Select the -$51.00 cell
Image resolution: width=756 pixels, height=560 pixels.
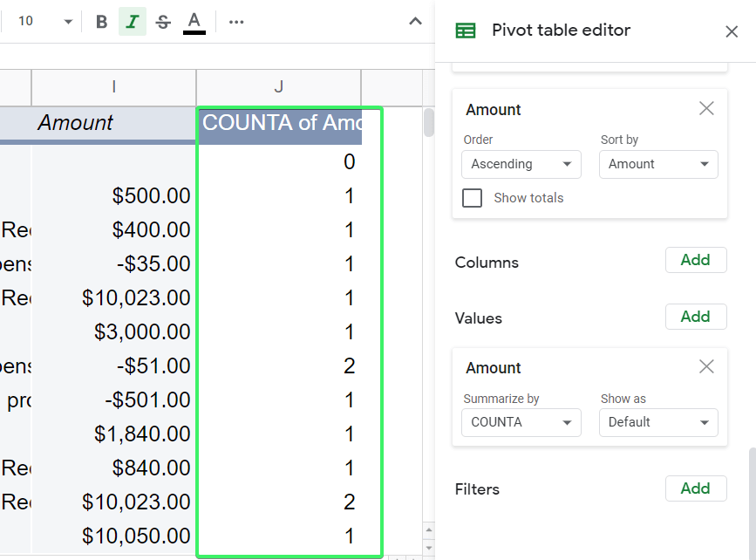(113, 365)
